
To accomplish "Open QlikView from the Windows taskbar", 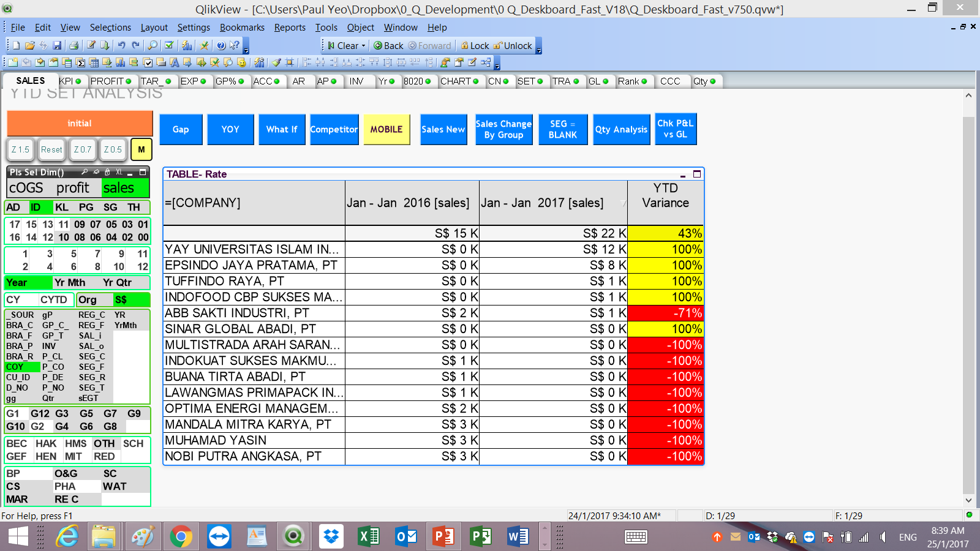I will click(x=293, y=537).
